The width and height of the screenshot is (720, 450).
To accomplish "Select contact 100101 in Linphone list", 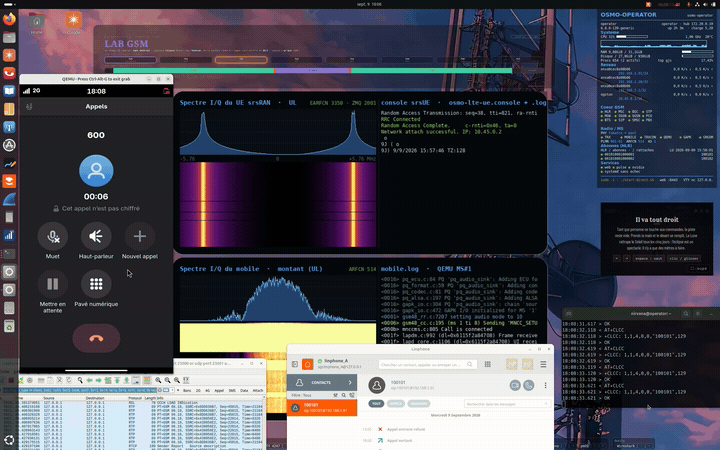I will click(322, 407).
